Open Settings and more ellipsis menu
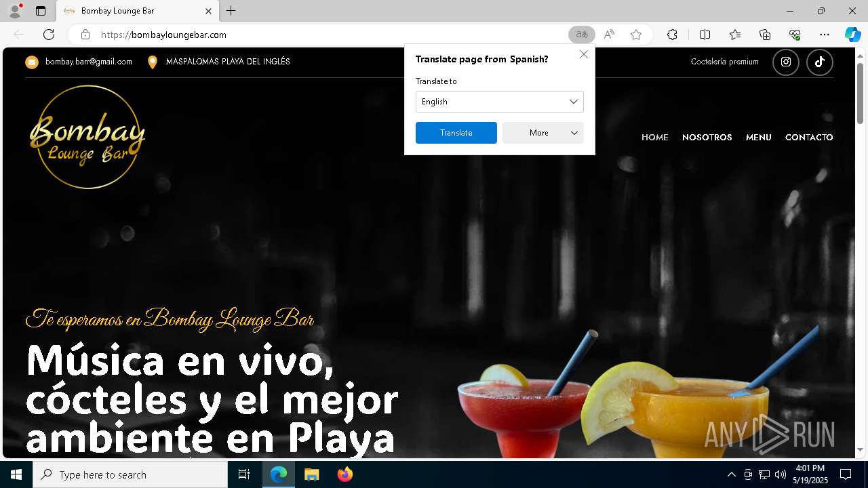 pos(825,35)
